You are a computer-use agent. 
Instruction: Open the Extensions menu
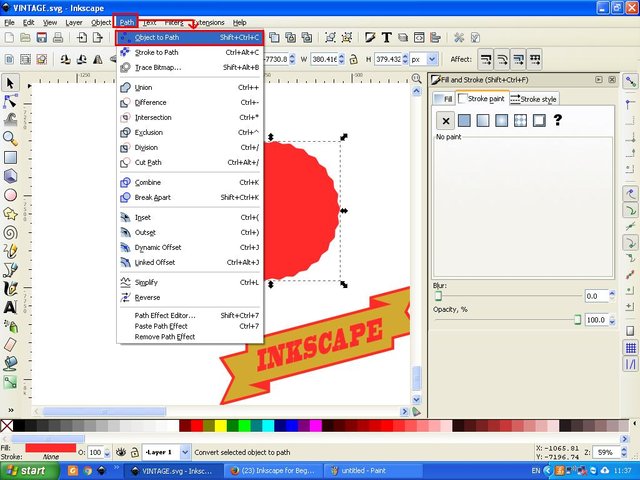tap(209, 22)
